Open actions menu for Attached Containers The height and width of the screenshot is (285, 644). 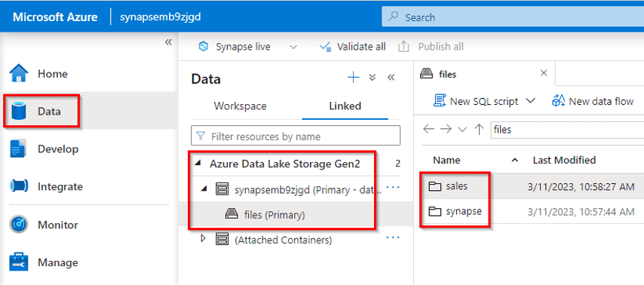(393, 237)
